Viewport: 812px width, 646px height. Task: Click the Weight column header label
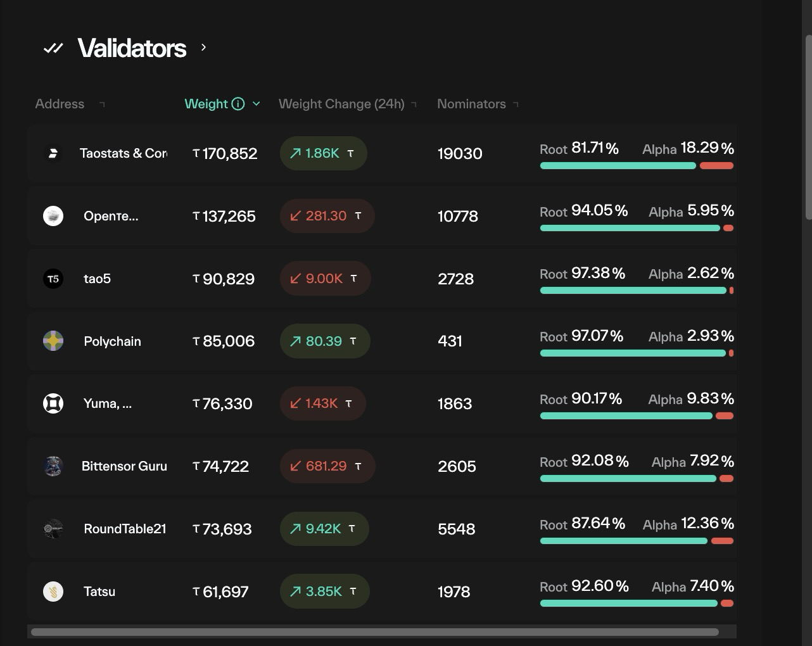click(206, 104)
